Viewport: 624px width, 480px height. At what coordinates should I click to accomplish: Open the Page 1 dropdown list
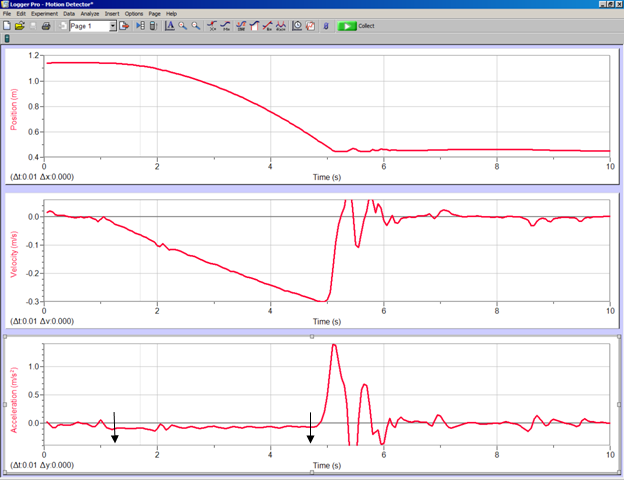[x=110, y=25]
